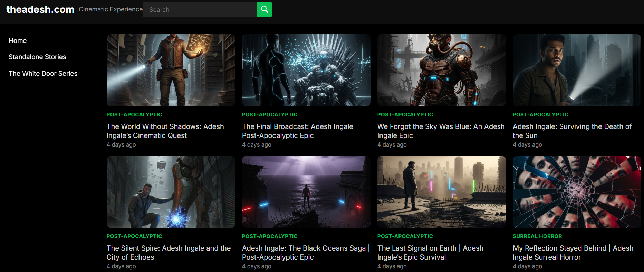Open Standalone Stories in the sidebar
644x272 pixels.
(37, 57)
